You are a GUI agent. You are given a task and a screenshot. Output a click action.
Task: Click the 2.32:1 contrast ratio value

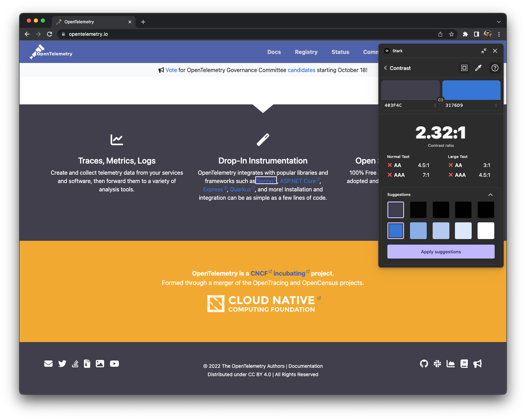(441, 133)
